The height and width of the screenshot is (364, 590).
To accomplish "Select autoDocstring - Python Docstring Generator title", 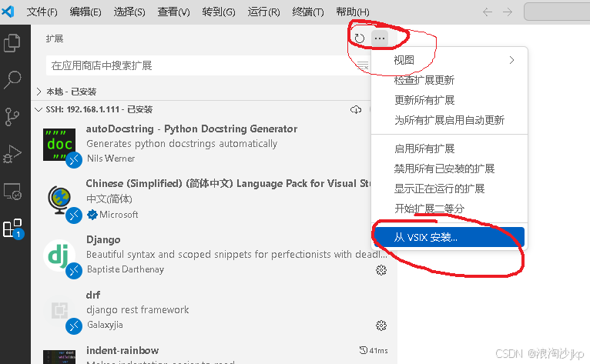I will click(x=192, y=129).
